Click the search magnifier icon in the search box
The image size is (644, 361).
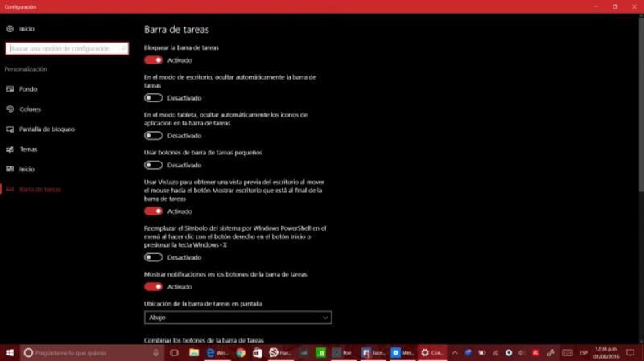[122, 49]
